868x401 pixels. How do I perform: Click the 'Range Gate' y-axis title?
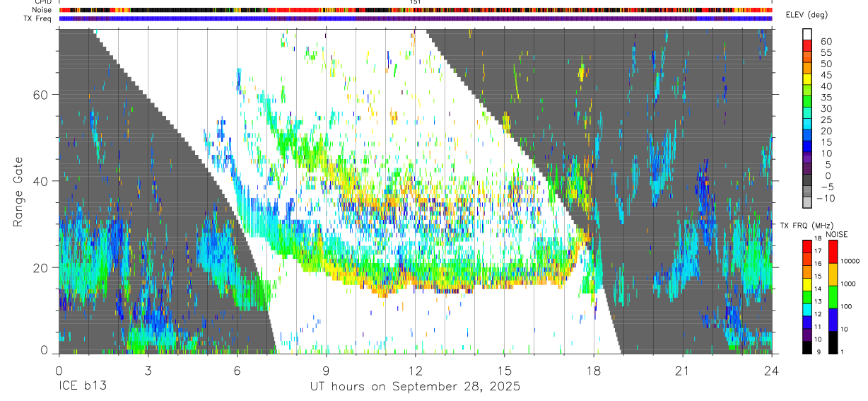(x=19, y=191)
